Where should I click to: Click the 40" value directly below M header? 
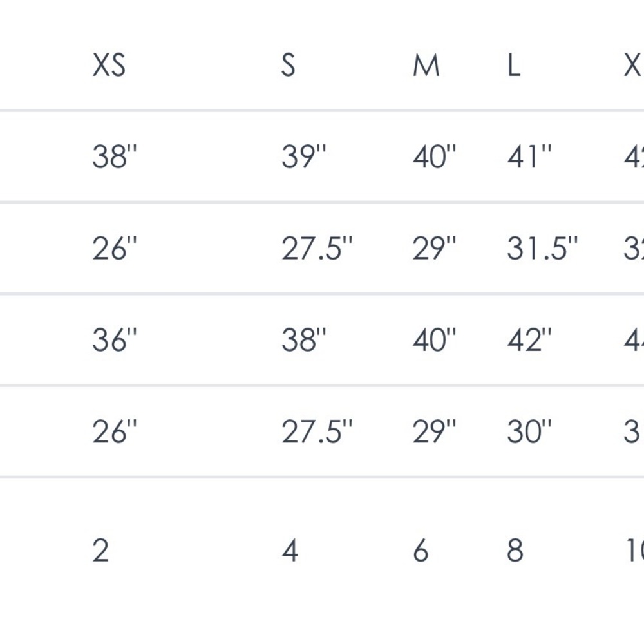(434, 156)
